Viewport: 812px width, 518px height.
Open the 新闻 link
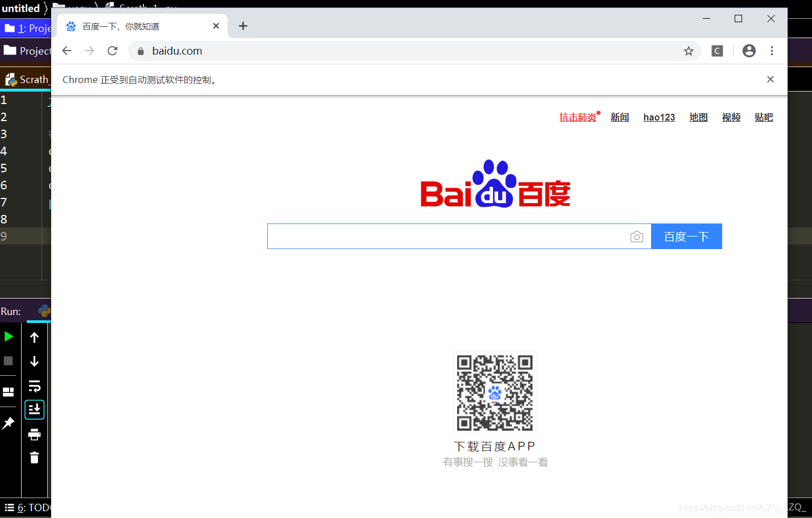620,117
